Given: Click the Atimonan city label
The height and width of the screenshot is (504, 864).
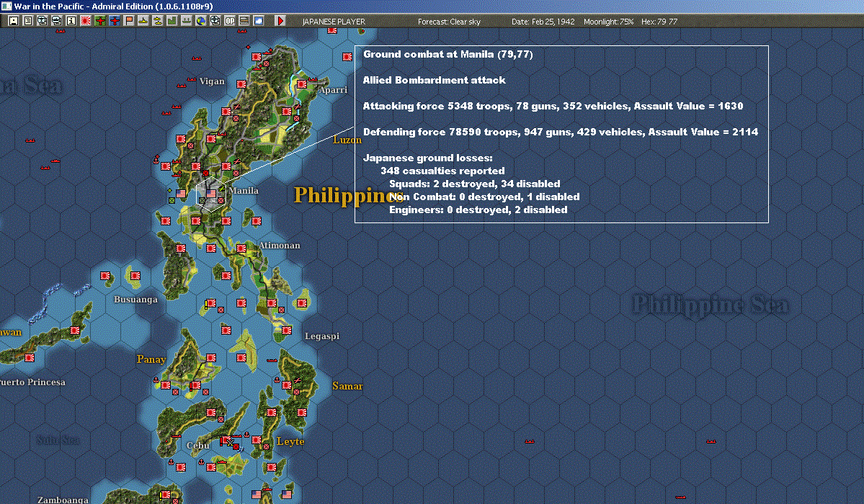Looking at the screenshot, I should [280, 245].
